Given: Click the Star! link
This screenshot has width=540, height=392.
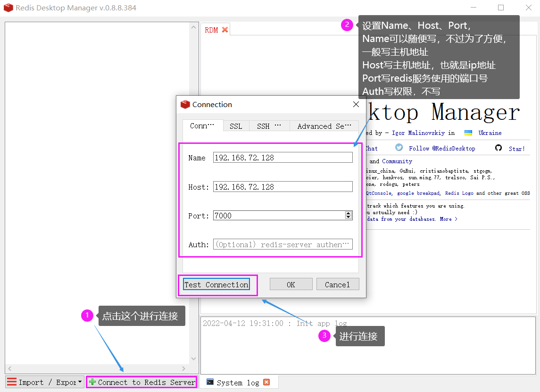Looking at the screenshot, I should [x=517, y=149].
